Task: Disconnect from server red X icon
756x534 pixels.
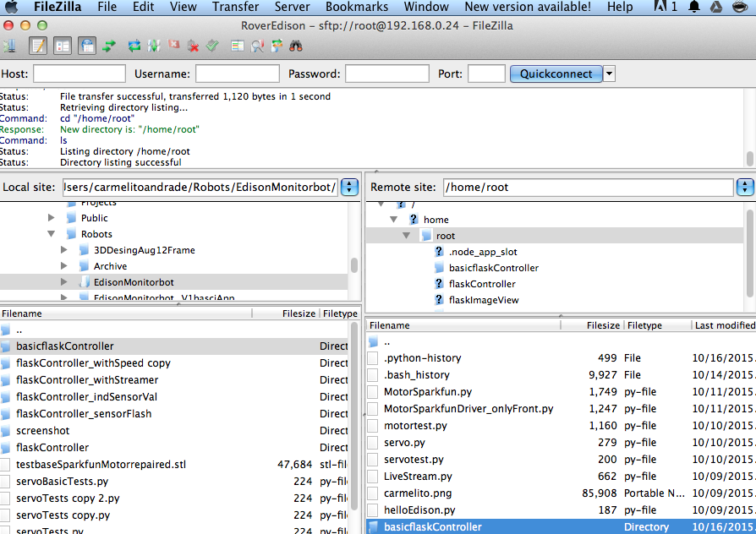Action: click(x=194, y=46)
